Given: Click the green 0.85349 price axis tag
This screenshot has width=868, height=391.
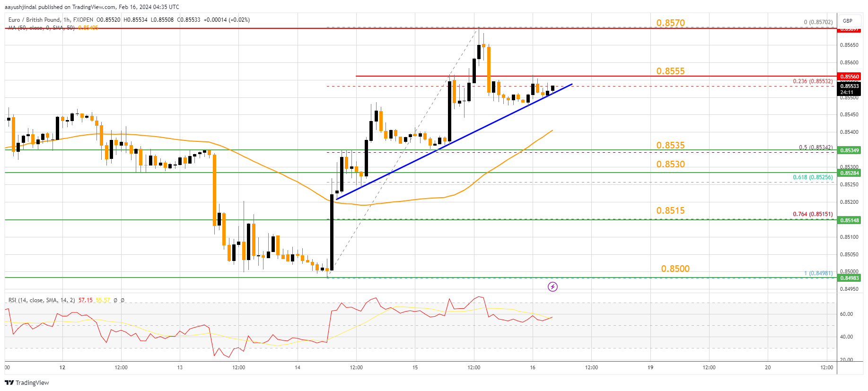Looking at the screenshot, I should point(850,150).
